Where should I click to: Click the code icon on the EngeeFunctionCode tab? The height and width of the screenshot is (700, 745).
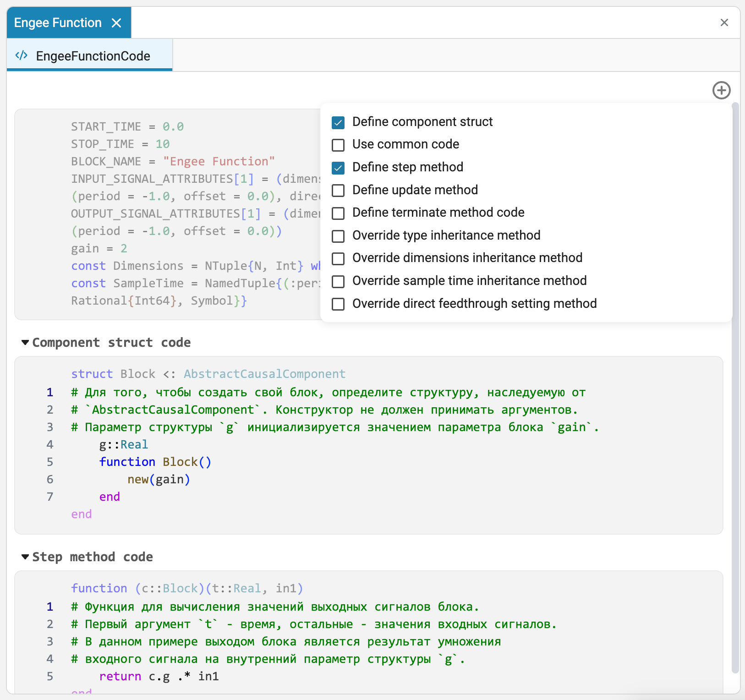[21, 56]
